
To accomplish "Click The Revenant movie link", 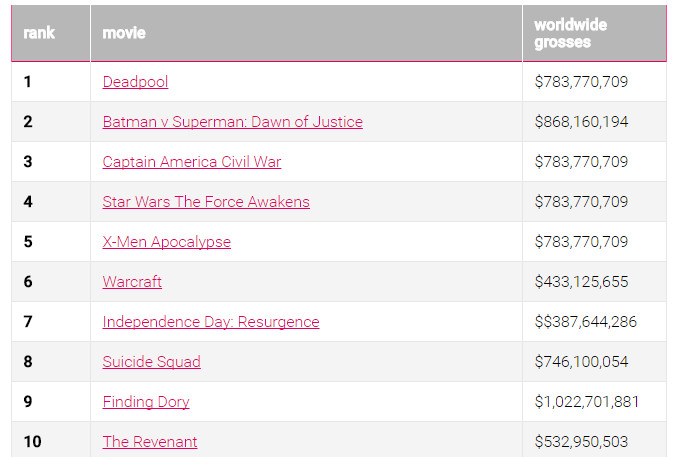I will [x=150, y=442].
